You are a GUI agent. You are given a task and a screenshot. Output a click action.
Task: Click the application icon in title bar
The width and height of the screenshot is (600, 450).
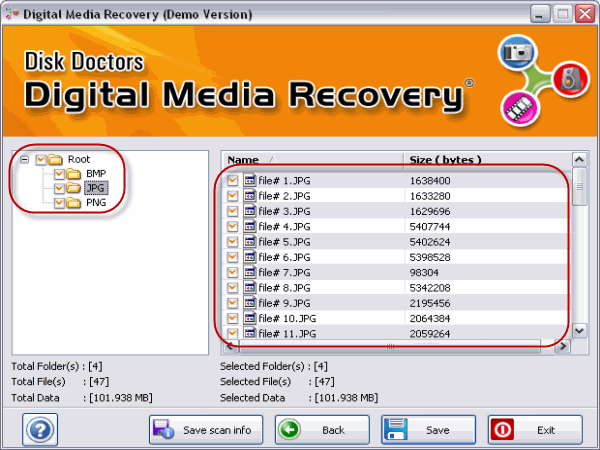tap(12, 14)
